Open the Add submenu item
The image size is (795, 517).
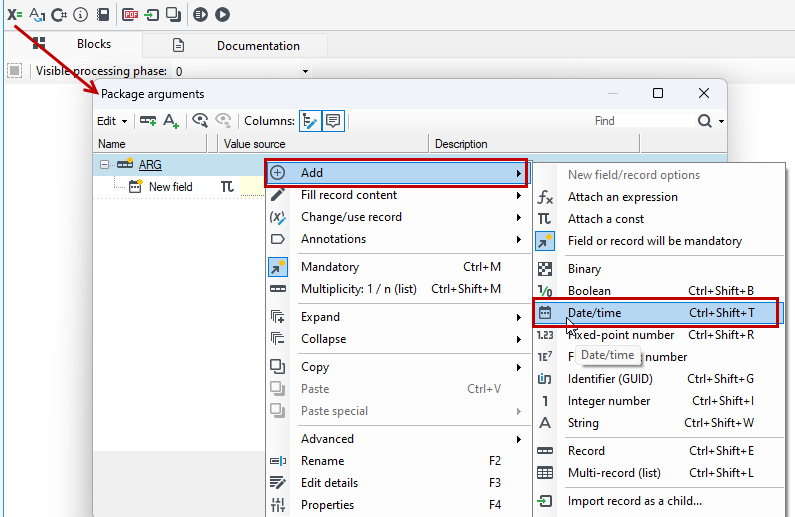(396, 173)
